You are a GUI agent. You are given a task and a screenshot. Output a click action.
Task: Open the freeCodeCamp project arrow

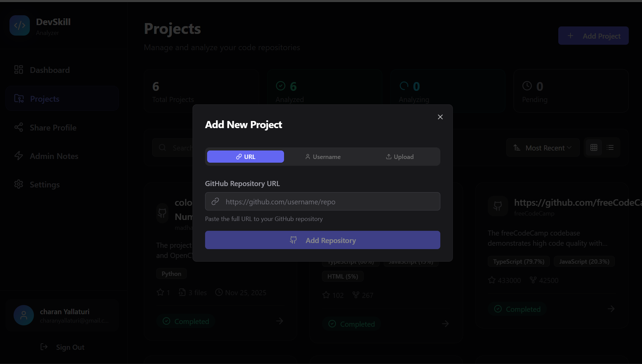click(x=611, y=309)
